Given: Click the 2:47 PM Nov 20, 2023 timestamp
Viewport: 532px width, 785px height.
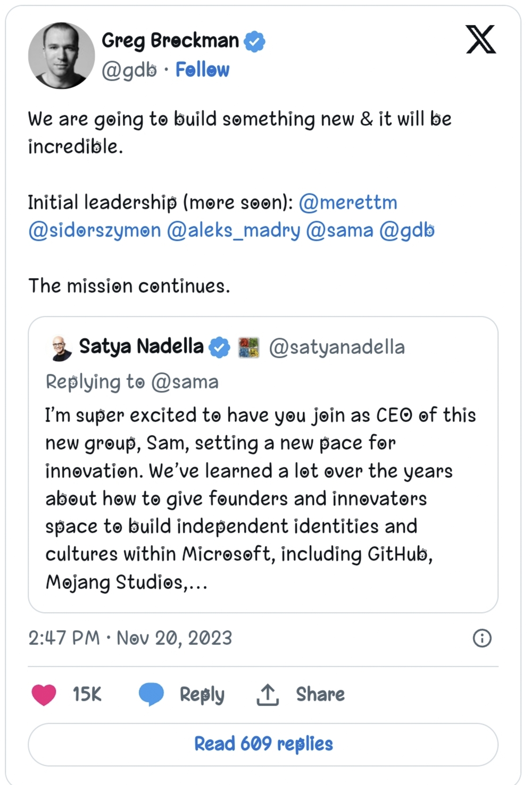Looking at the screenshot, I should 130,638.
